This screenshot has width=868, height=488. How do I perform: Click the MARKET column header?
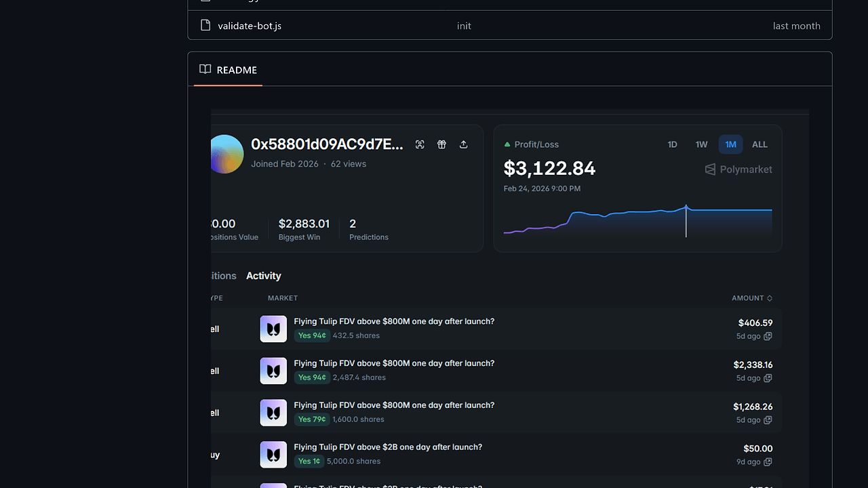[x=283, y=298]
